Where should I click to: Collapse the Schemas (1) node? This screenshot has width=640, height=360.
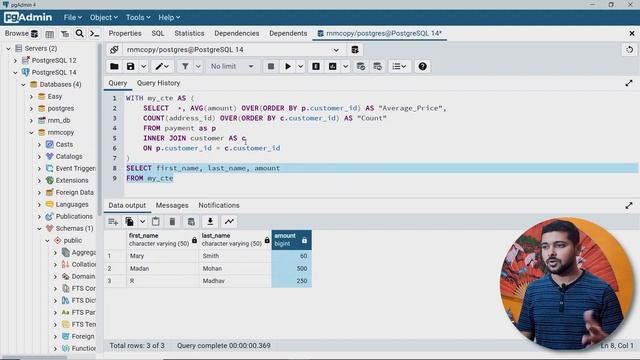click(40, 229)
